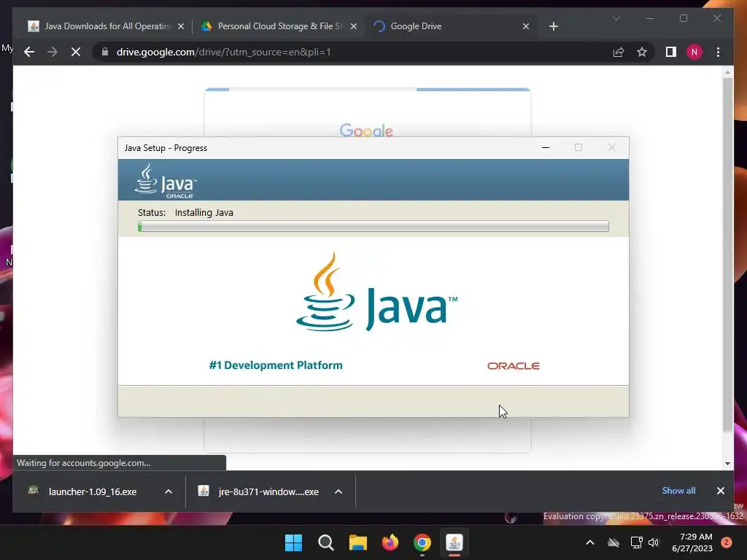The image size is (747, 560).
Task: Open Chrome side panel
Action: click(671, 52)
